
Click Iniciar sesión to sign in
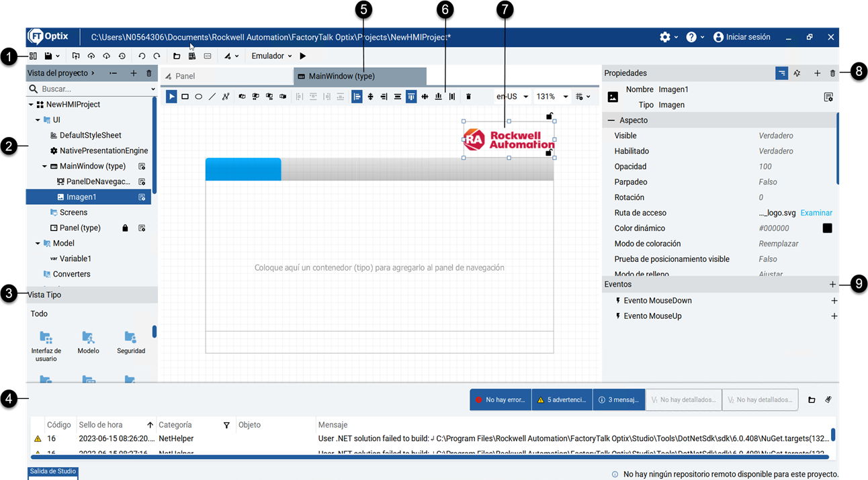[742, 38]
